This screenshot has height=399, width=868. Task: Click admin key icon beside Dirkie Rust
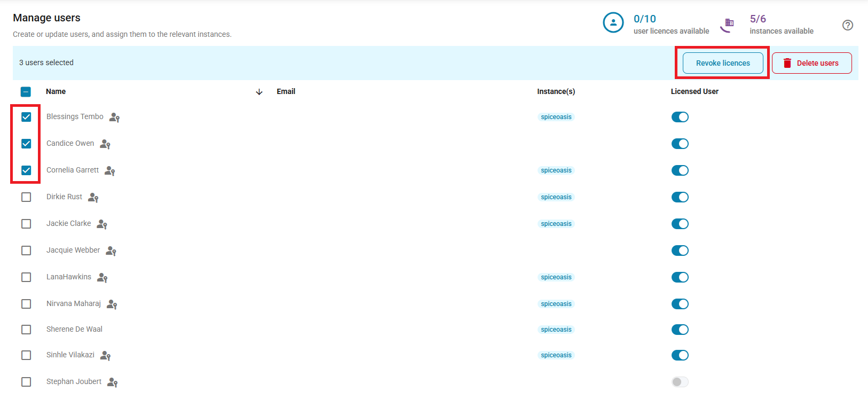93,198
